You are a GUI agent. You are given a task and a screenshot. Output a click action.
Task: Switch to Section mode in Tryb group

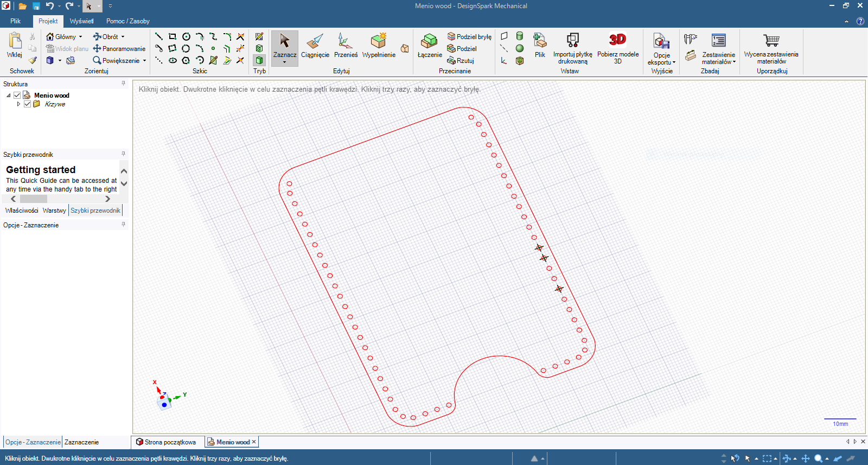(259, 48)
